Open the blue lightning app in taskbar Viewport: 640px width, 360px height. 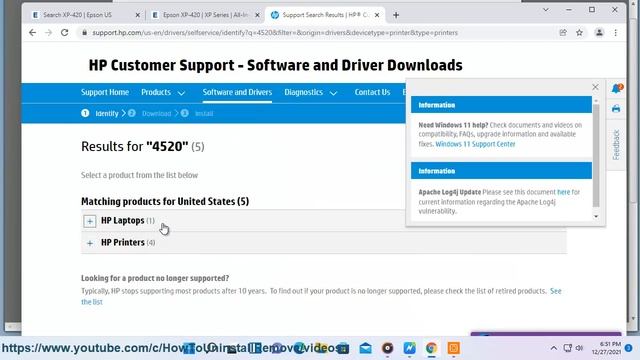pyautogui.click(x=409, y=348)
